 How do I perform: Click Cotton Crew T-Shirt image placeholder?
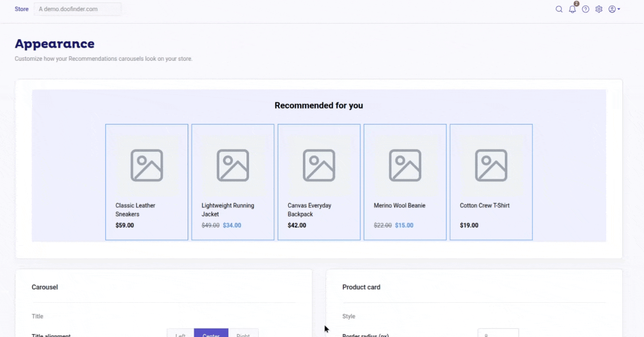click(x=491, y=165)
